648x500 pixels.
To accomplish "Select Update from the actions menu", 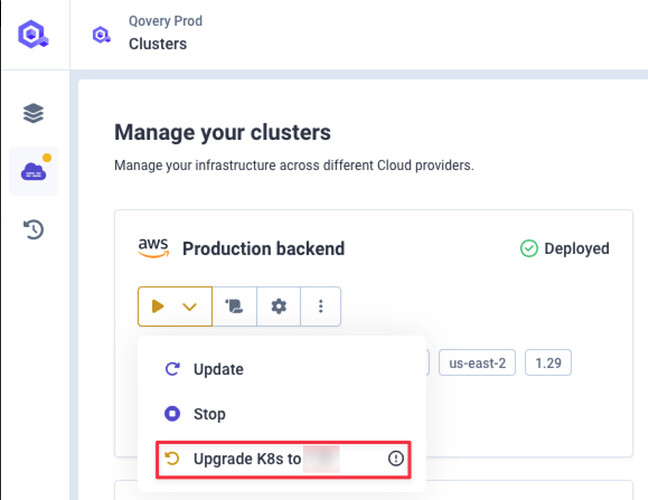I will tap(281, 369).
